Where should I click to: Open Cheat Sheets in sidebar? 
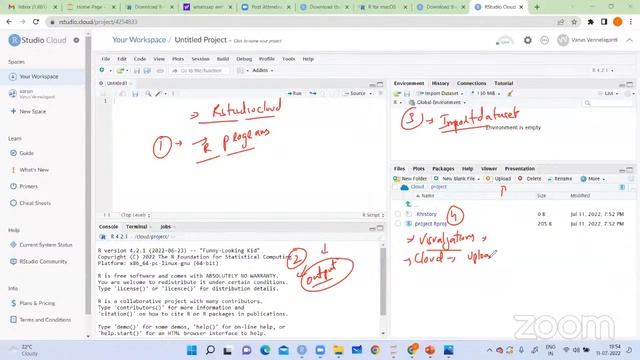coord(31,203)
